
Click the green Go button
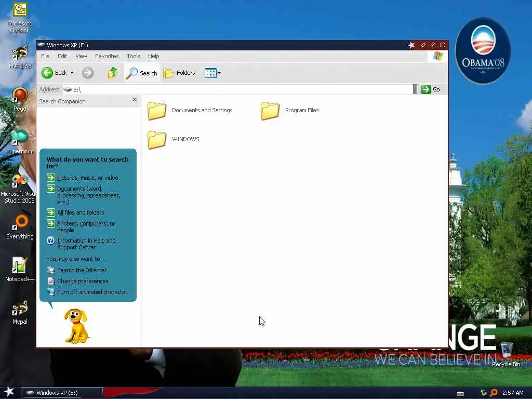pyautogui.click(x=431, y=89)
